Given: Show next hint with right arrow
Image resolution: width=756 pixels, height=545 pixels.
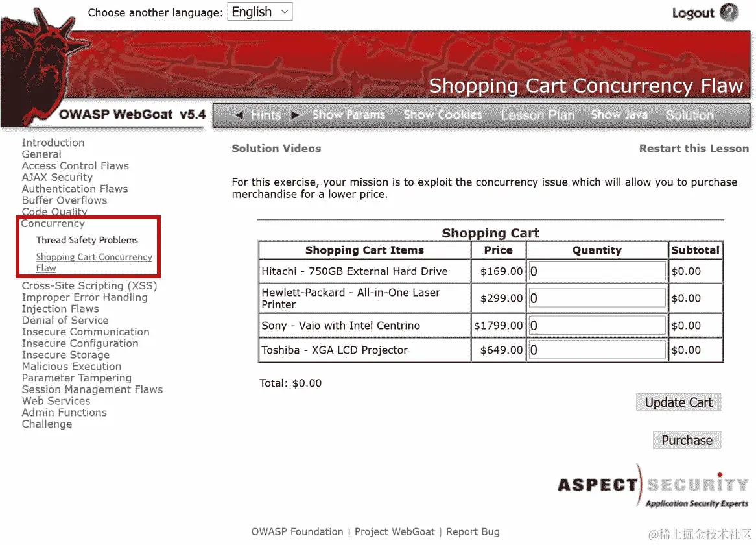Looking at the screenshot, I should [x=296, y=115].
